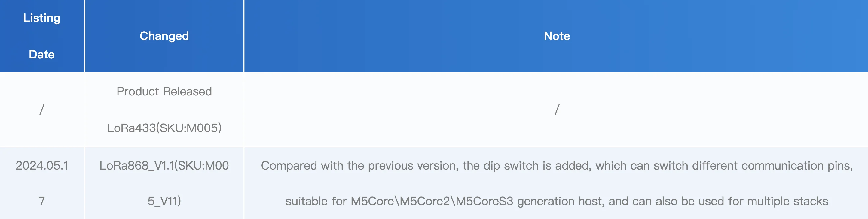
Task: Click the slash in first row's date cell
Action: pos(42,110)
